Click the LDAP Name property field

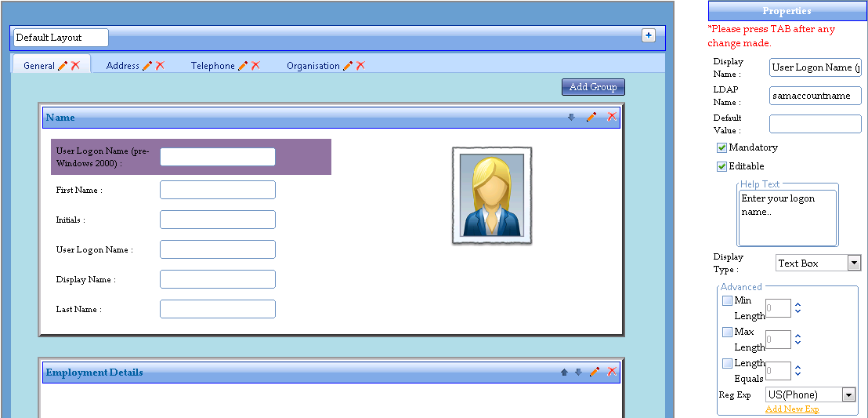(x=816, y=96)
